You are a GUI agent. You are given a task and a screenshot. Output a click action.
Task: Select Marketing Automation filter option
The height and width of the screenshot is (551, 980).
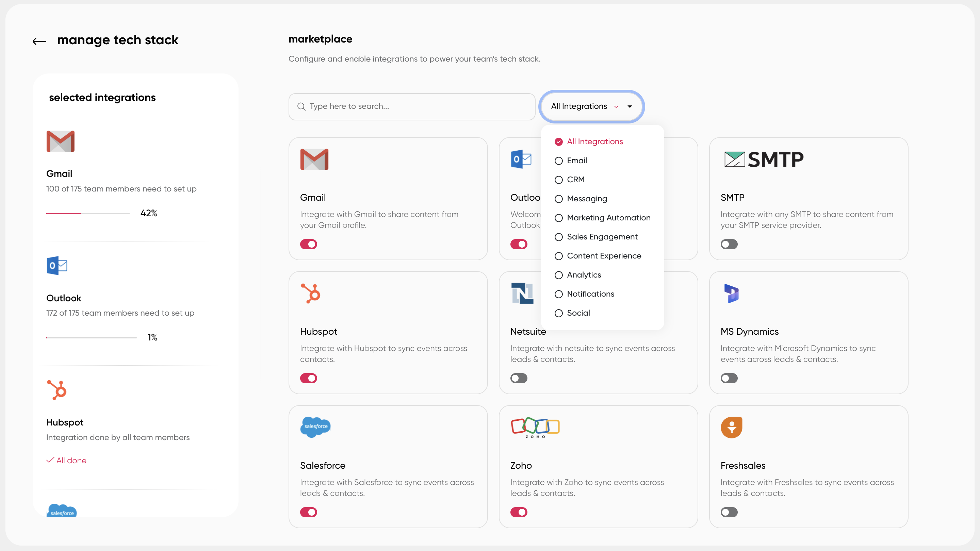coord(603,218)
